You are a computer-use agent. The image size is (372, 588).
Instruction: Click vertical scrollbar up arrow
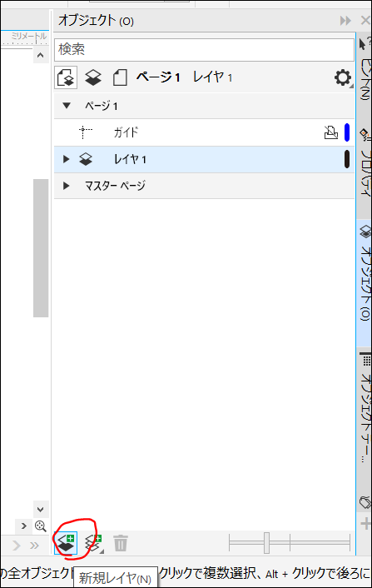coord(41,56)
